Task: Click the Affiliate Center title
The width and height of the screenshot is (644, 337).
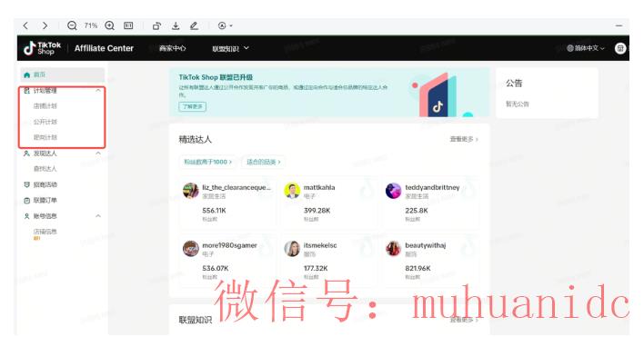Action: (104, 48)
